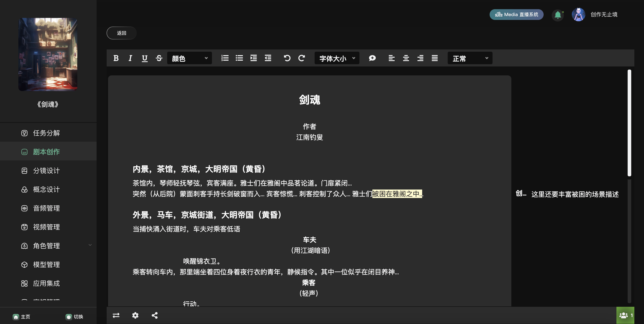Click the user avatar picture
This screenshot has height=324, width=644.
[x=579, y=15]
